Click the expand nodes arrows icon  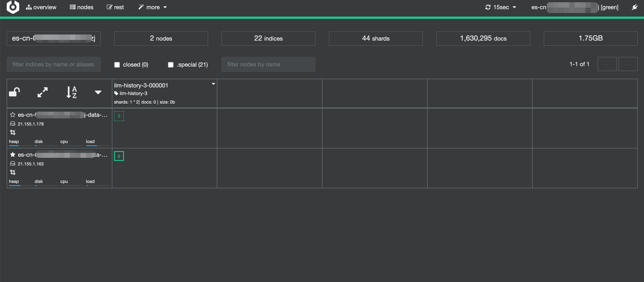(43, 92)
